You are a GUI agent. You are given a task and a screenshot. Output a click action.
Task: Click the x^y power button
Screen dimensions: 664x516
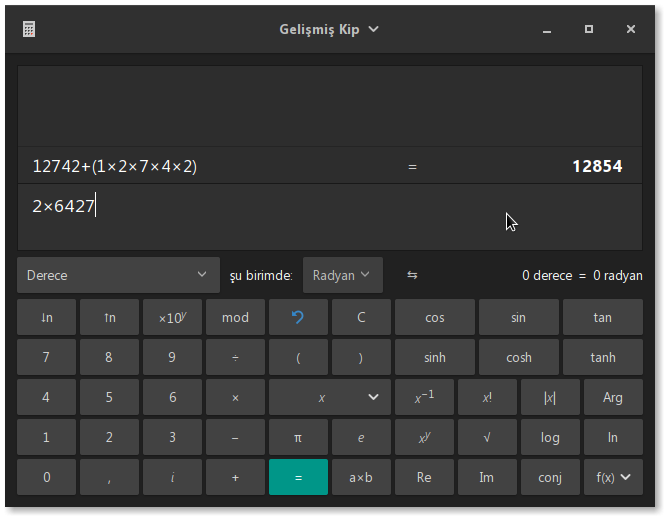click(424, 437)
